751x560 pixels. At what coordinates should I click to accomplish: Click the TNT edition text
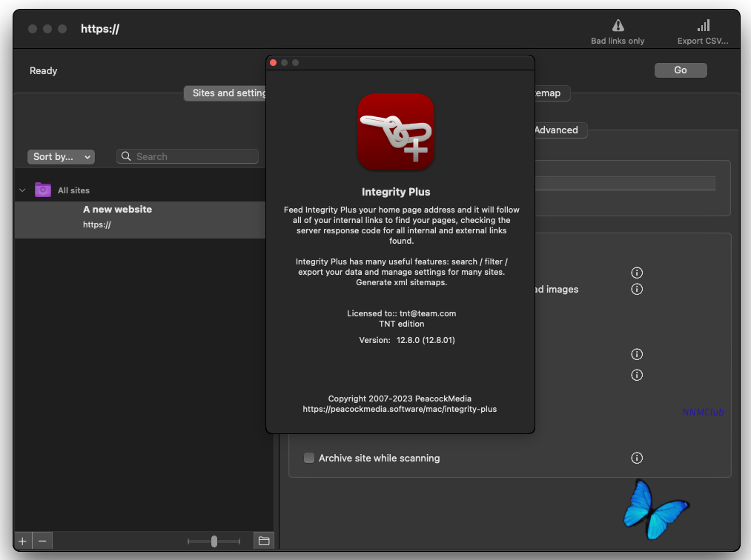click(x=401, y=324)
